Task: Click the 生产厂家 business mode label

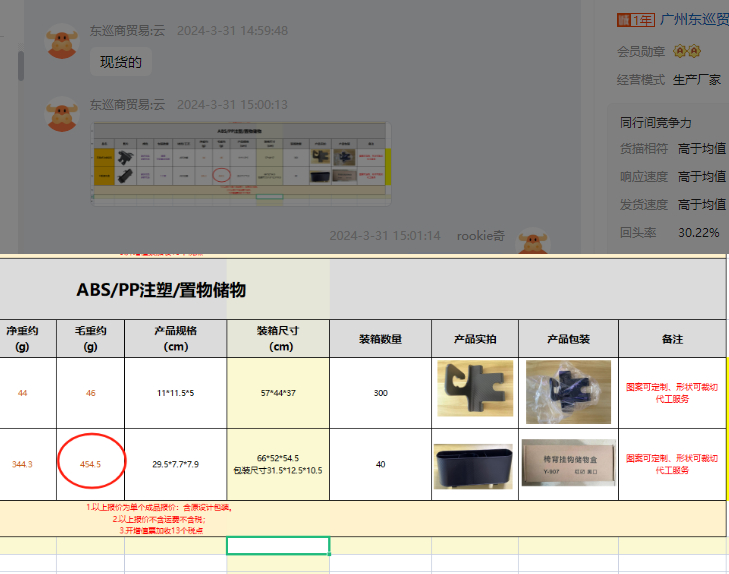Action: (x=699, y=79)
